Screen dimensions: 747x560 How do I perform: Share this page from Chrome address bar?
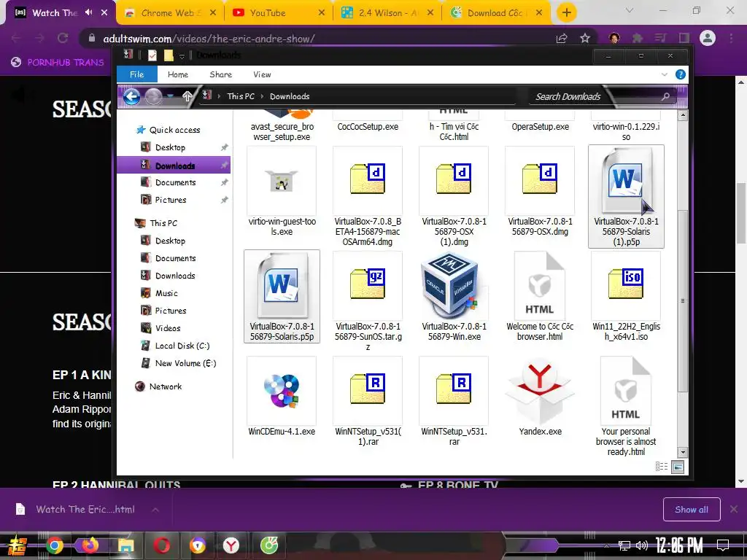[562, 38]
